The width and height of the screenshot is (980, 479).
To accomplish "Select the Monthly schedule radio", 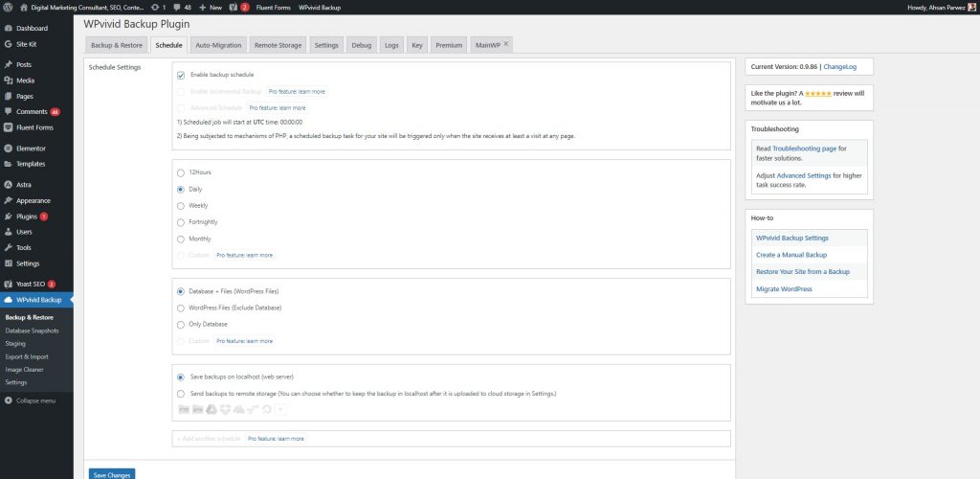I will (181, 239).
